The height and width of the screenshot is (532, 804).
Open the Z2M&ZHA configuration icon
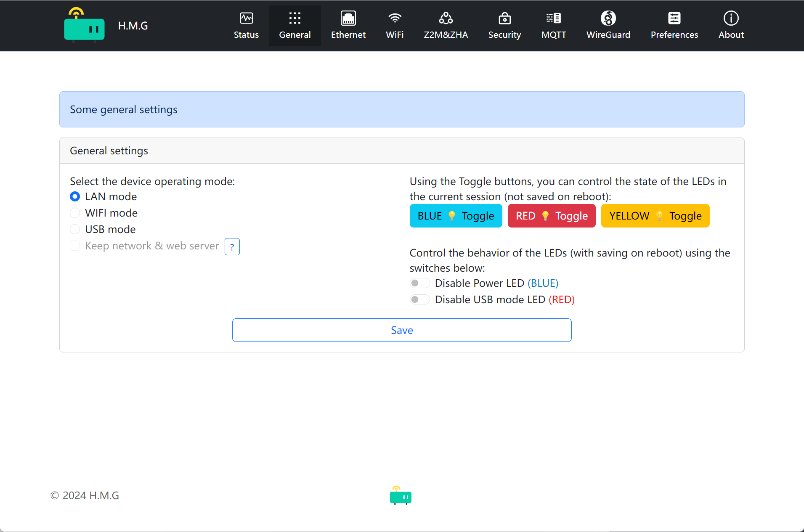(x=446, y=18)
